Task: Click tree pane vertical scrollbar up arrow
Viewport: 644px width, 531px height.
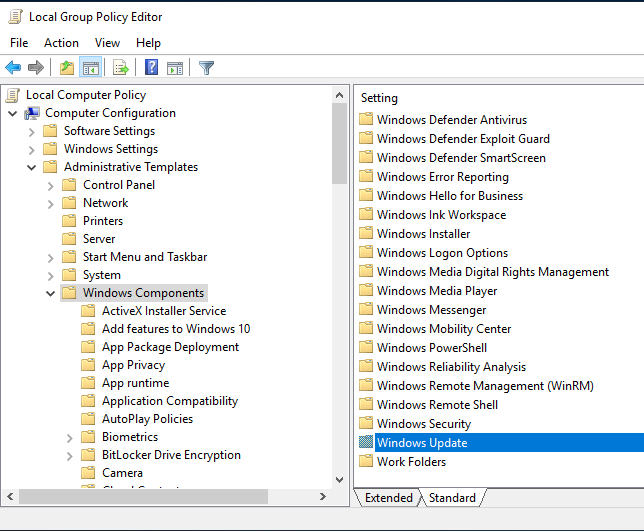Action: 339,95
